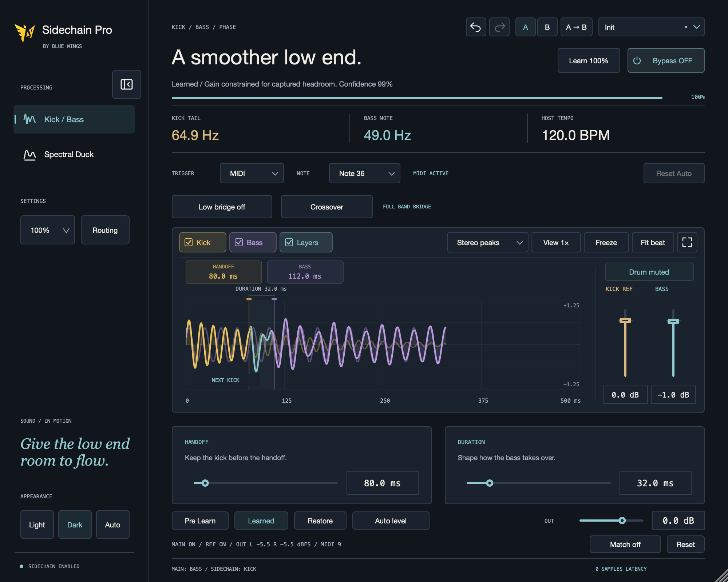Toggle the Layers checkbox
Image resolution: width=728 pixels, height=582 pixels.
pyautogui.click(x=289, y=242)
